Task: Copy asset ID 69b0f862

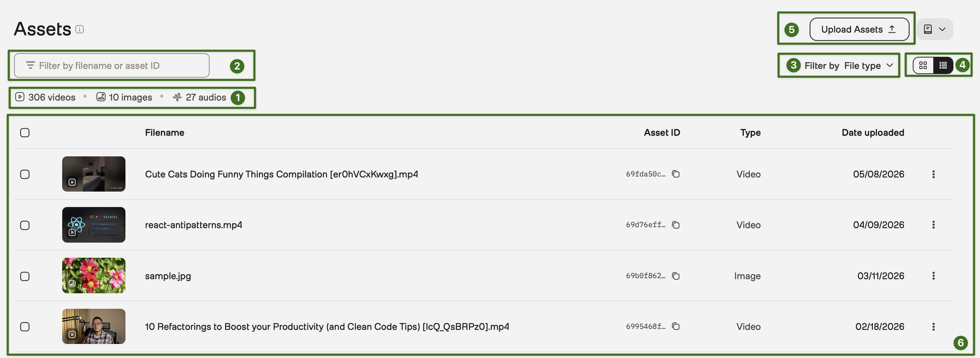Action: point(676,276)
